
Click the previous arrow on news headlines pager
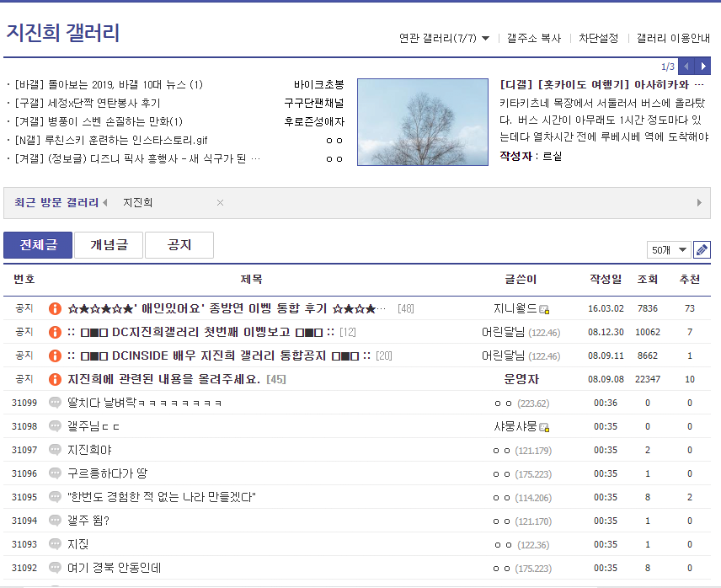click(686, 66)
